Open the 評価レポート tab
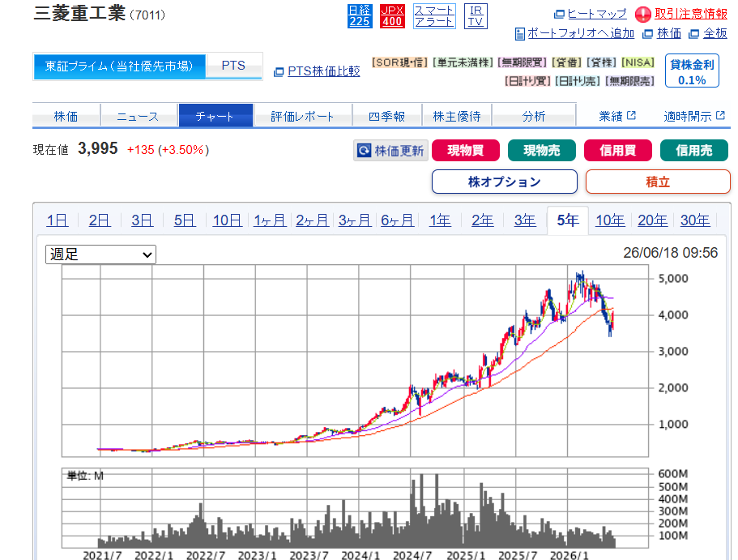738x560 pixels. click(x=303, y=115)
